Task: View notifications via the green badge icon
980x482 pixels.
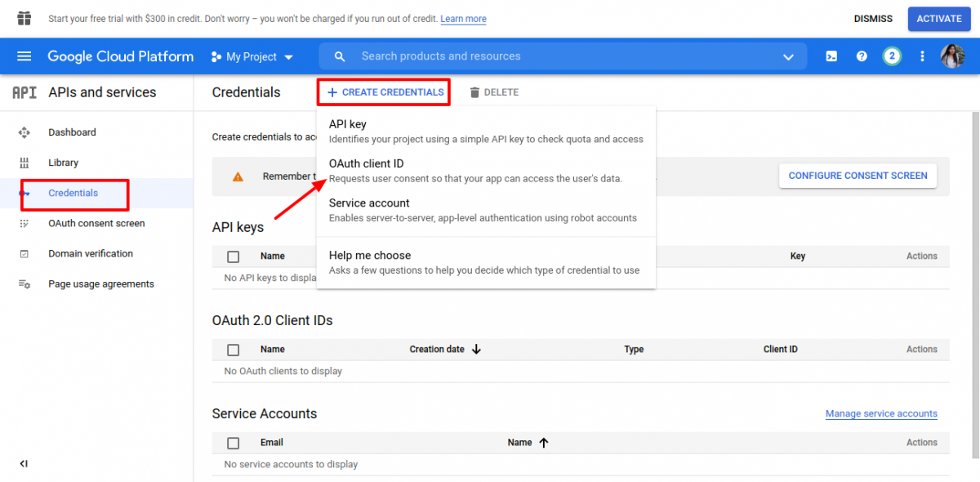Action: 891,56
